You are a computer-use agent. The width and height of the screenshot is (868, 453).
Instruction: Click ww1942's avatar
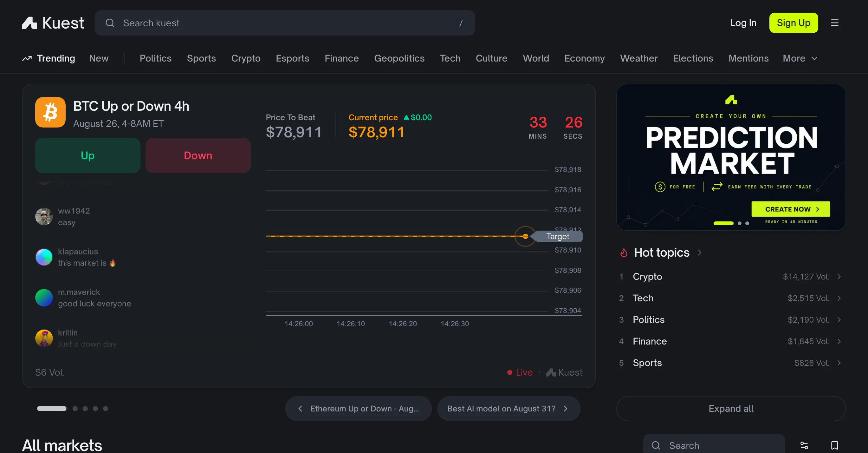click(x=44, y=216)
